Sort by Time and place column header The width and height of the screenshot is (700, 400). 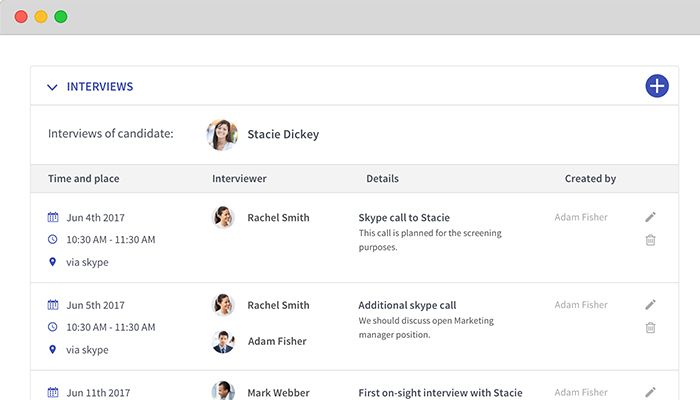83,179
